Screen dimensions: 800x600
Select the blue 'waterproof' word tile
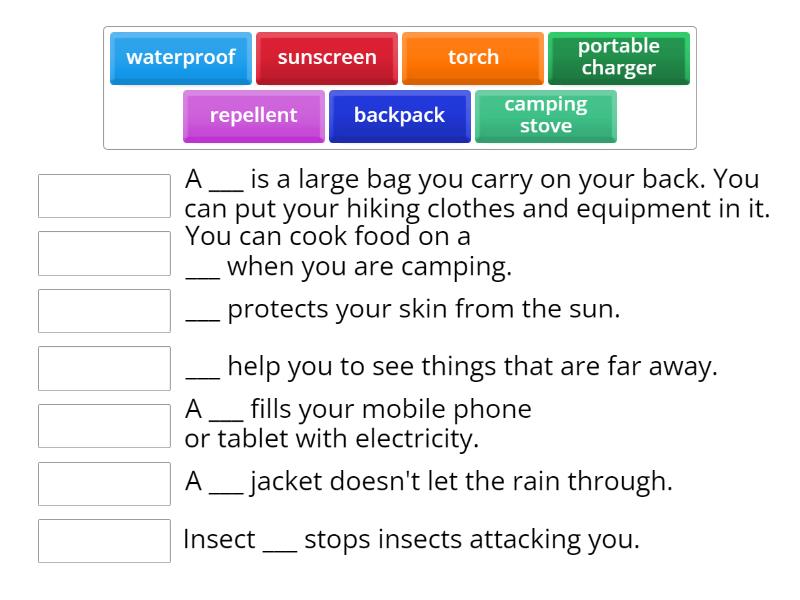click(181, 57)
